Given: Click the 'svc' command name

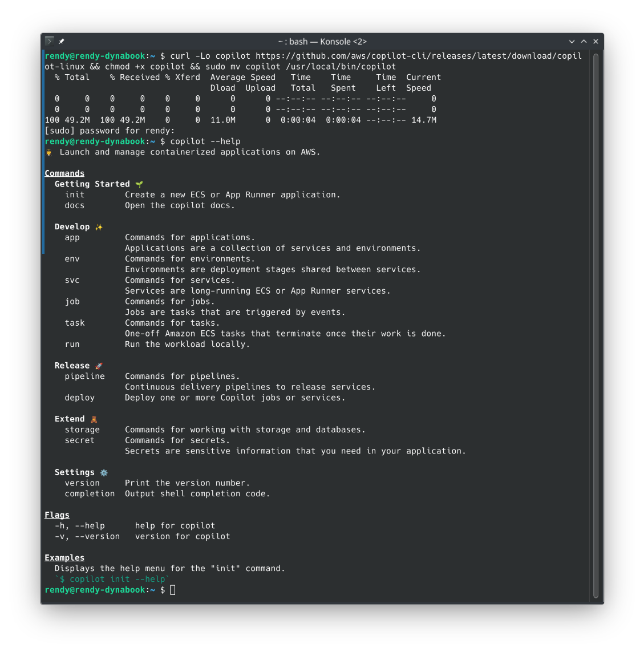Looking at the screenshot, I should tap(72, 280).
